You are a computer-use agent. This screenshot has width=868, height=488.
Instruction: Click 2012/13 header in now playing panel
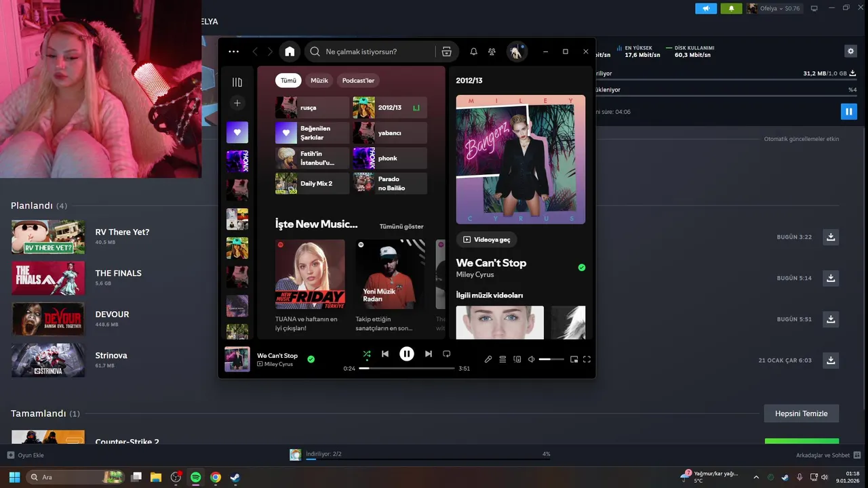coord(469,81)
